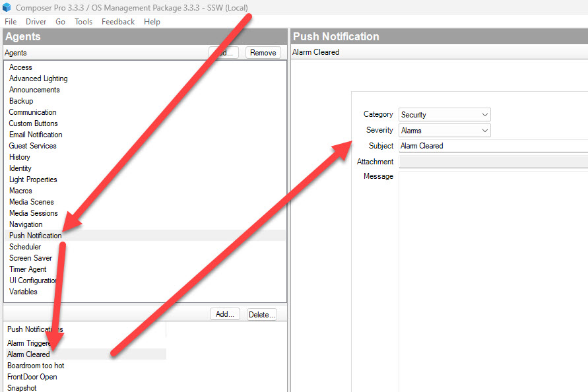Expand the Category dropdown showing Security
This screenshot has width=588, height=392.
[444, 115]
